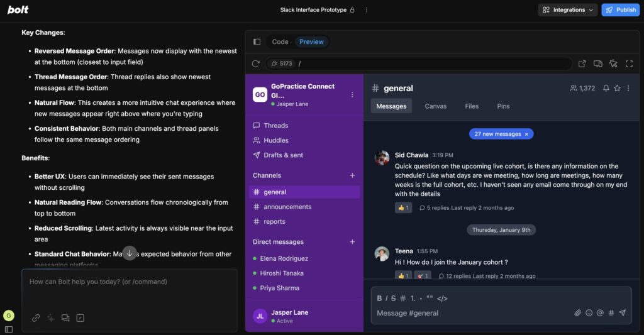Open channel more options menu
This screenshot has width=644, height=335.
pos(628,88)
